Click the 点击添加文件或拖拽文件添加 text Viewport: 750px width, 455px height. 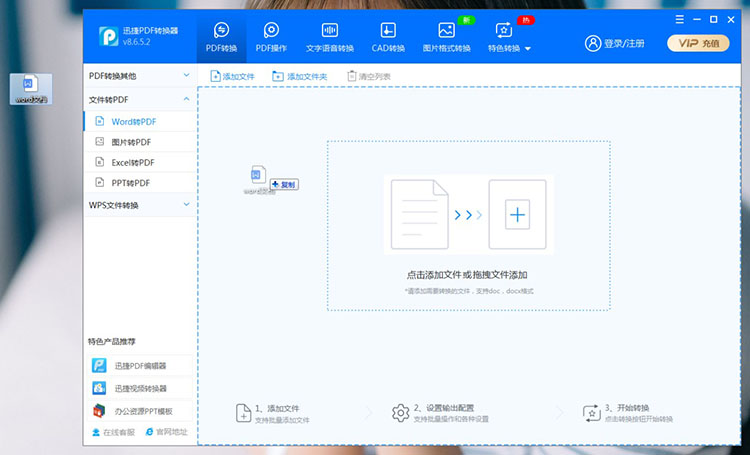pyautogui.click(x=467, y=275)
